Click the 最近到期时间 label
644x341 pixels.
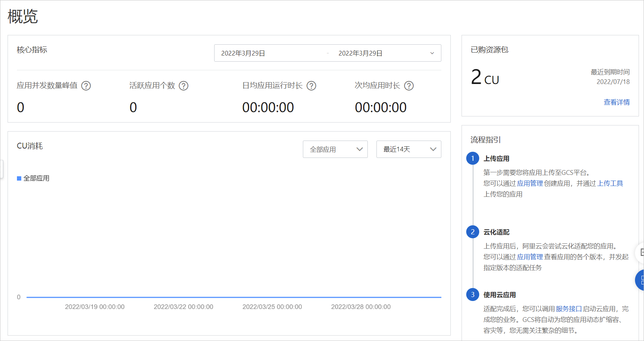click(610, 72)
